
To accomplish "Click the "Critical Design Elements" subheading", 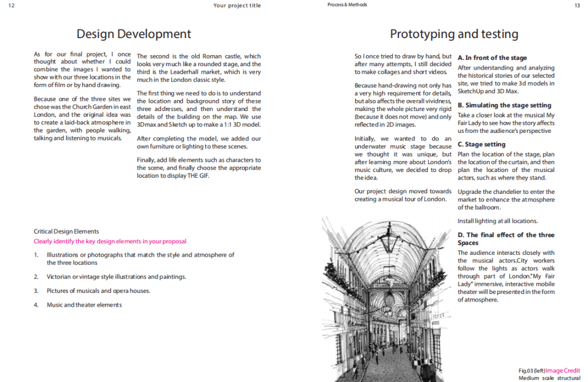I will pyautogui.click(x=66, y=231).
